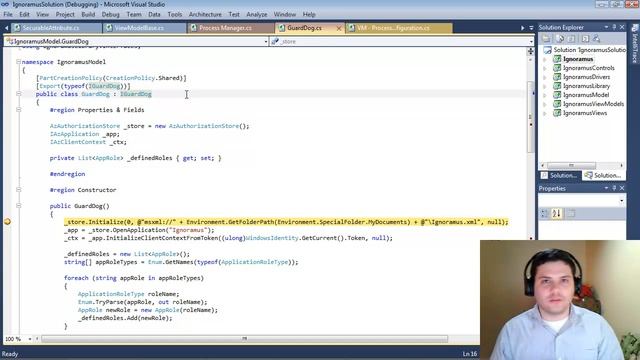
Task: Click the editor vertical scrollbar thumb
Action: [x=530, y=116]
